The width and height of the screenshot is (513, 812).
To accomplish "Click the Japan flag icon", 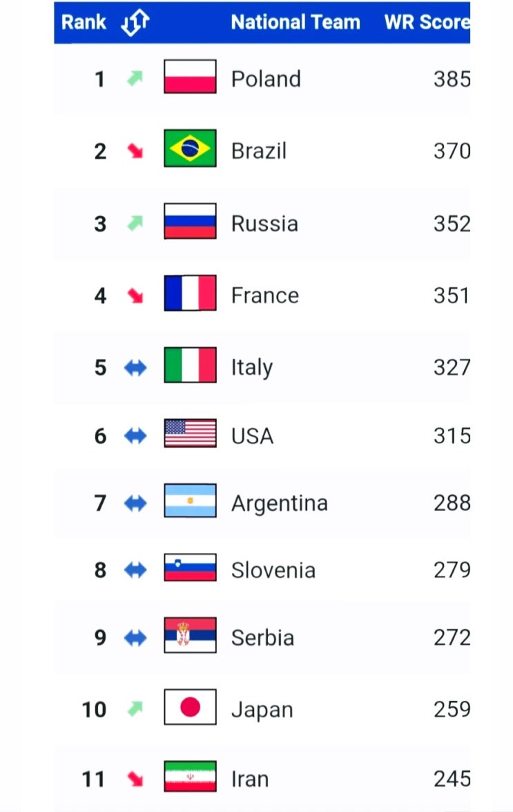I will (190, 707).
